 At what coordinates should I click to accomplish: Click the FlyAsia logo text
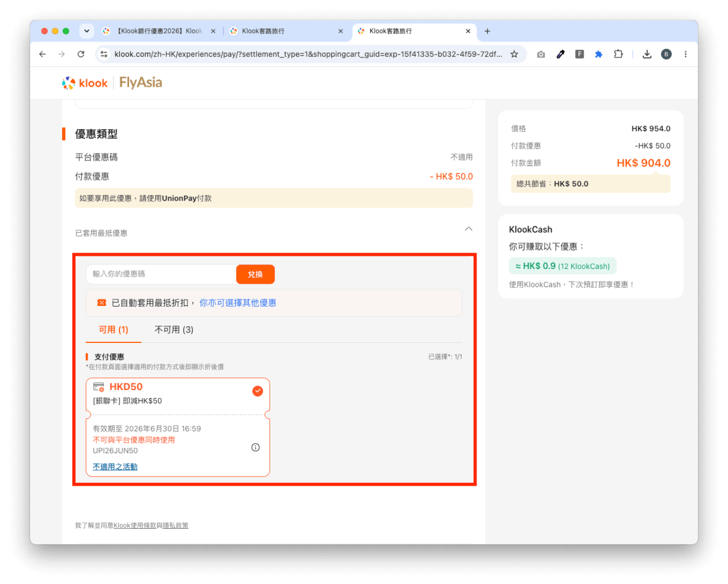tap(140, 83)
